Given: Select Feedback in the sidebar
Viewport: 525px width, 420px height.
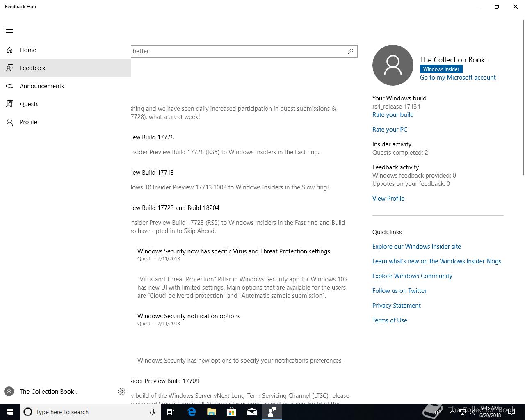Looking at the screenshot, I should coord(66,68).
